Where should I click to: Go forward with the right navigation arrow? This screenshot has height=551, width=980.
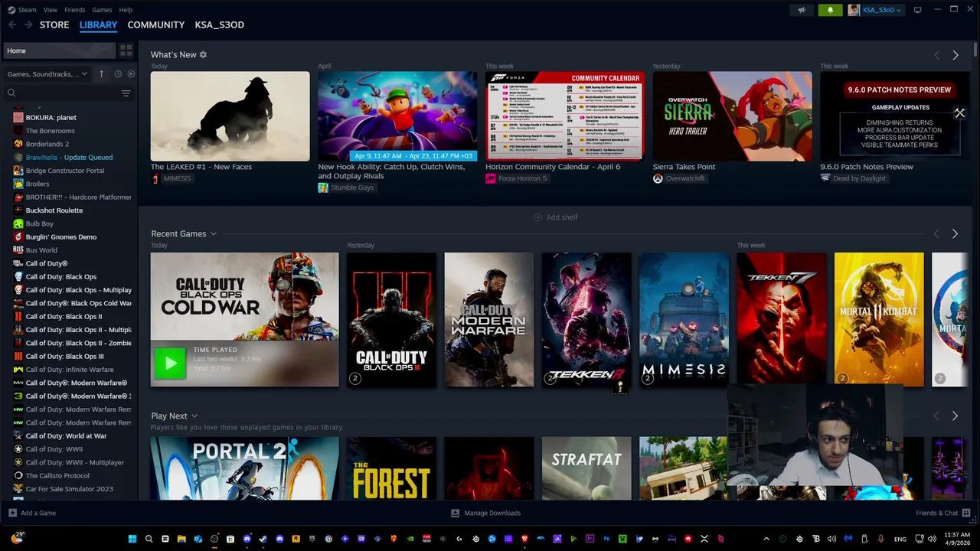[x=28, y=24]
